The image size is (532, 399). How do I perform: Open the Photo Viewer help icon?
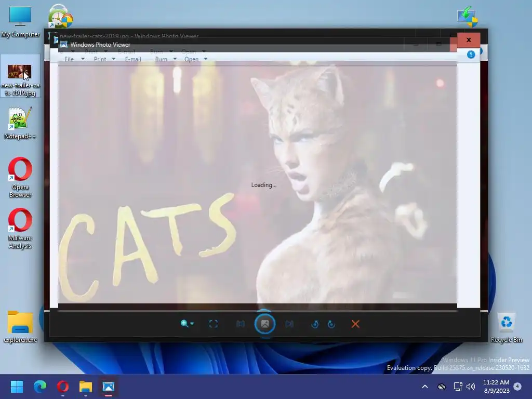[471, 54]
